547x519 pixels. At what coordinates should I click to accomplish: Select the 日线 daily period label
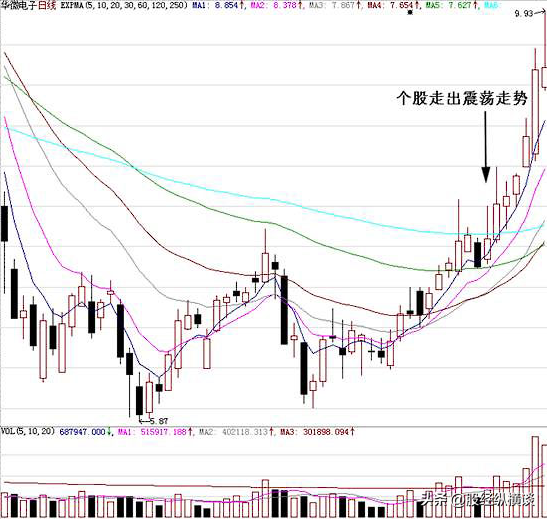click(47, 5)
